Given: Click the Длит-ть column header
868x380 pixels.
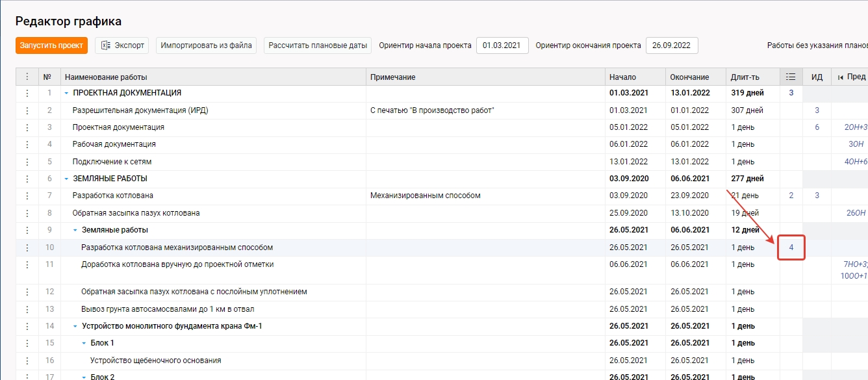Looking at the screenshot, I should click(745, 77).
